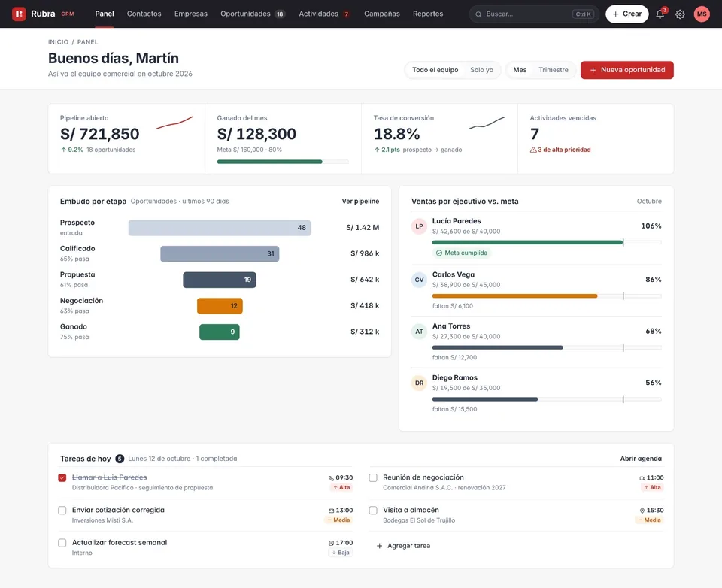The height and width of the screenshot is (588, 722).
Task: Click the Negociación funnel bar 12
Action: tap(220, 306)
